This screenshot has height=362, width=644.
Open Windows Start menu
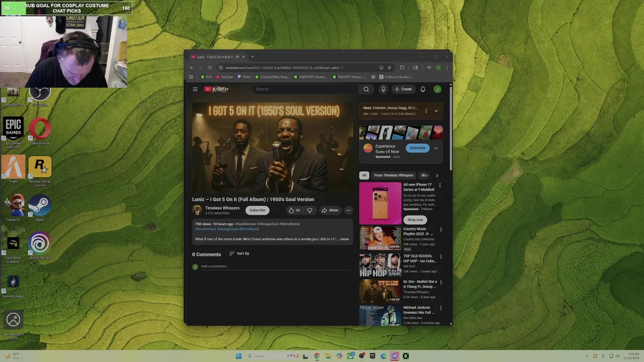238,356
